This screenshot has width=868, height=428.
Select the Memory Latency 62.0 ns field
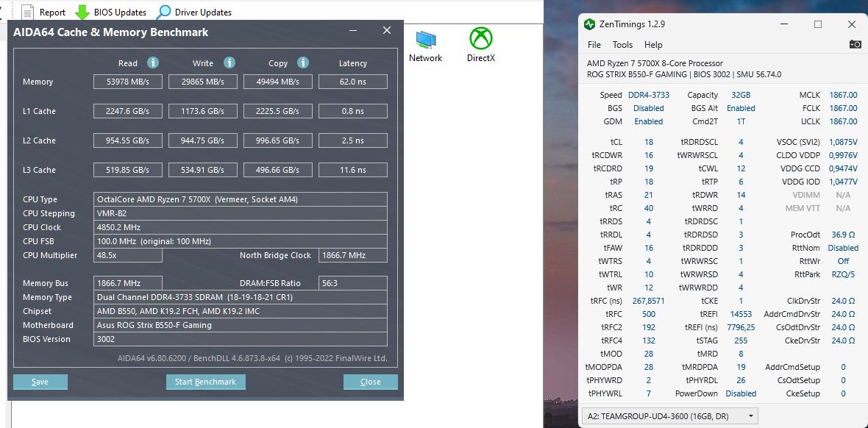click(353, 82)
